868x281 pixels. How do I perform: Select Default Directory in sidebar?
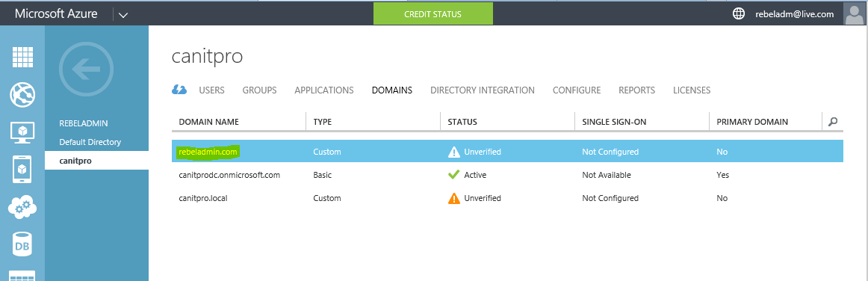[x=90, y=142]
